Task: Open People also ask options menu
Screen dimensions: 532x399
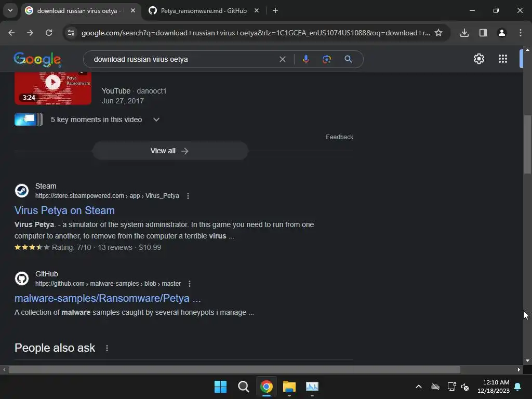Action: click(x=107, y=348)
